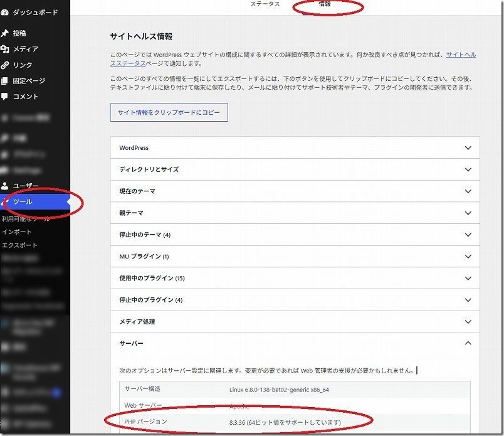Image resolution: width=504 pixels, height=436 pixels.
Task: Select PHP バージョン label cell
Action: pos(145,422)
